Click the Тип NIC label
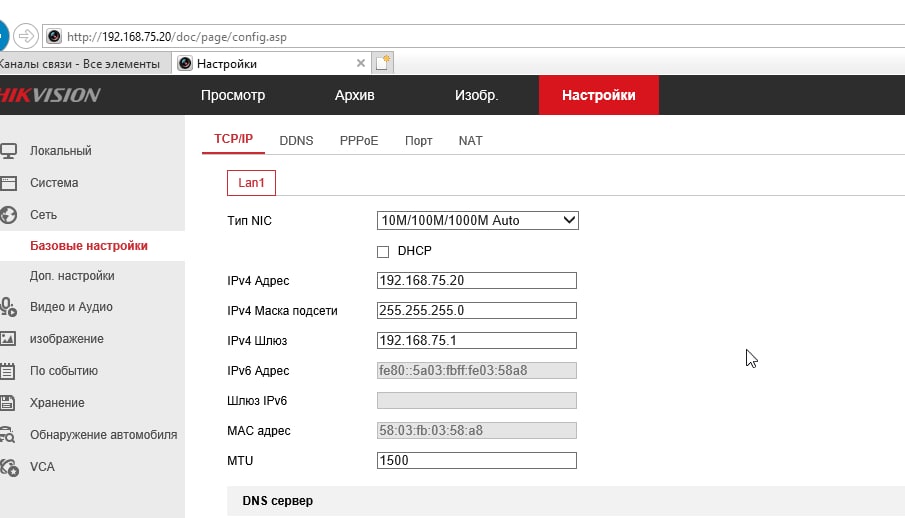 249,221
